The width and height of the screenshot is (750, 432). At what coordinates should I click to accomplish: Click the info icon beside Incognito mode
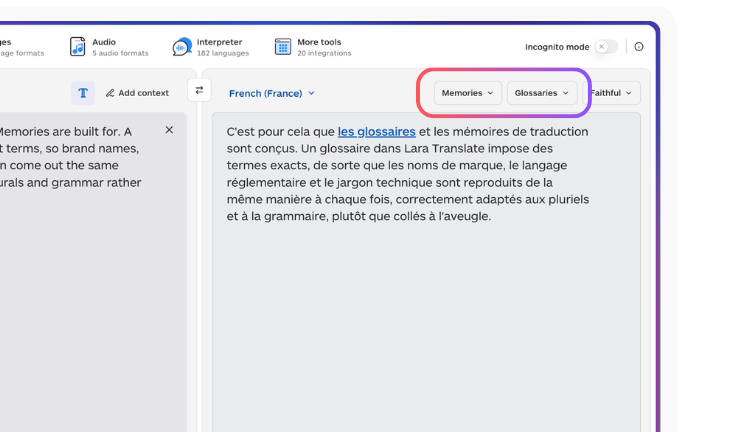coord(639,46)
